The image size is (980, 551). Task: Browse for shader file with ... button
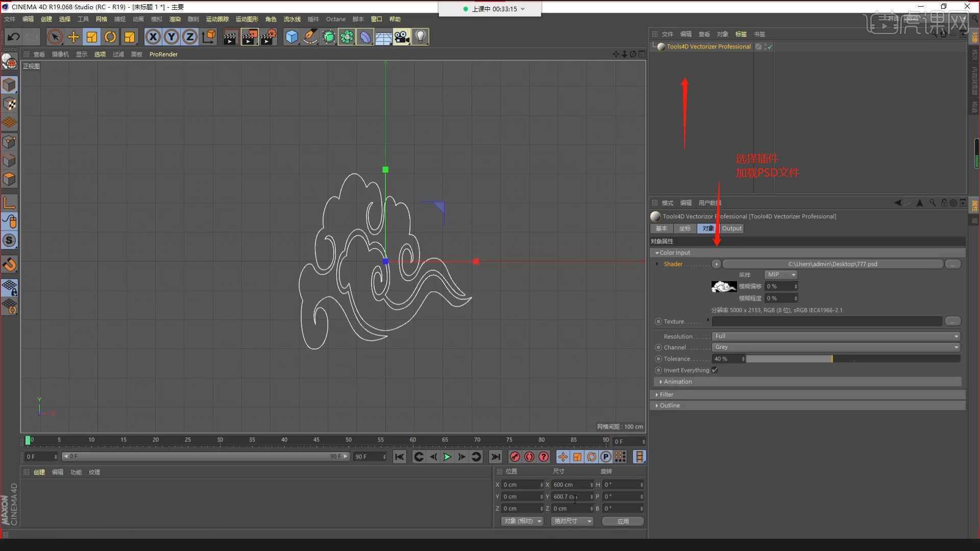(x=952, y=264)
